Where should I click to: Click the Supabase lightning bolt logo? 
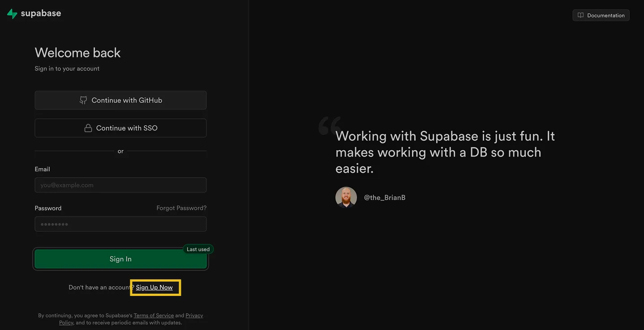click(12, 14)
